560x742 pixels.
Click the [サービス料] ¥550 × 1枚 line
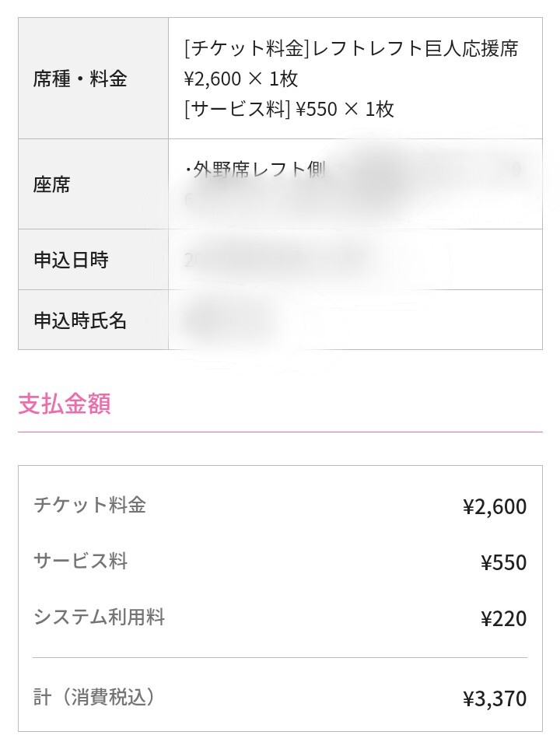pyautogui.click(x=289, y=109)
